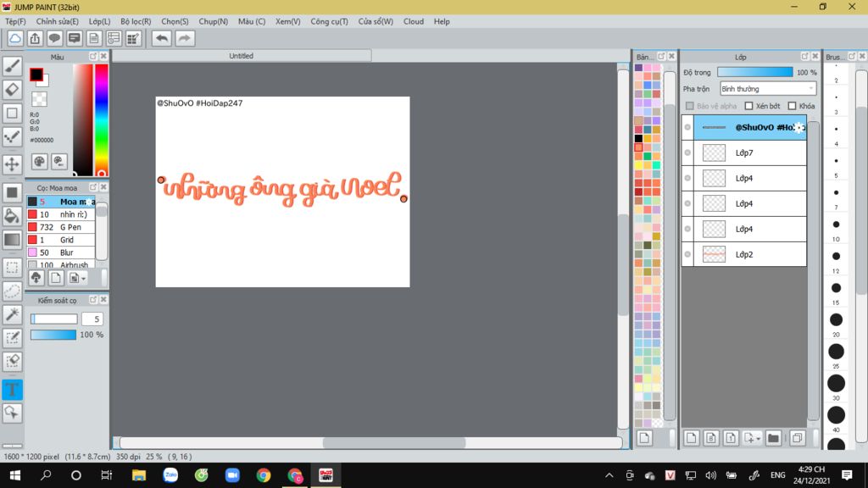Select the Lasso selection tool
This screenshot has width=868, height=488.
[12, 291]
